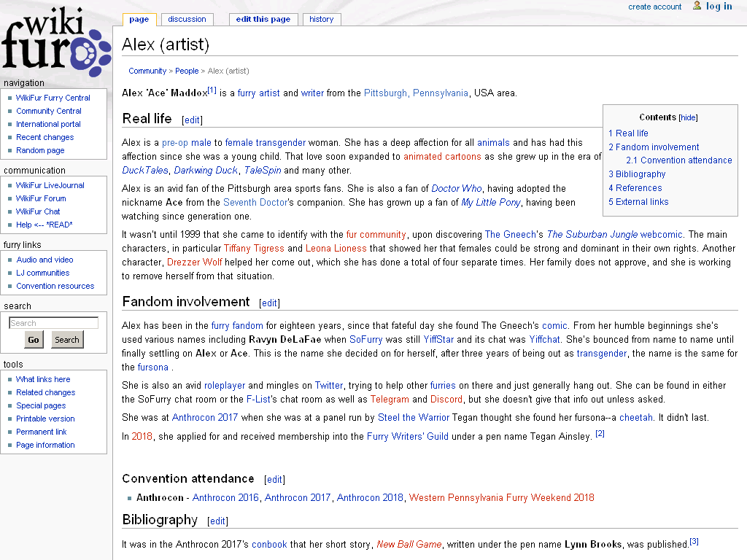Switch to the edit this page tab
The height and width of the screenshot is (560, 747).
263,19
